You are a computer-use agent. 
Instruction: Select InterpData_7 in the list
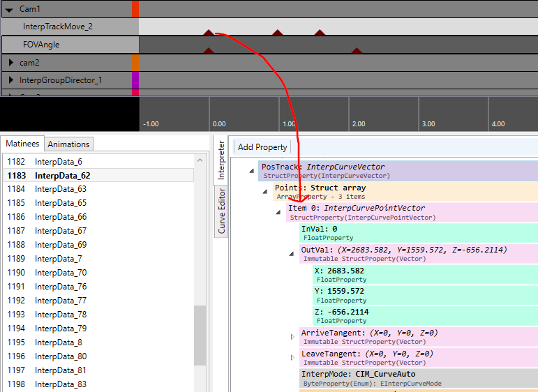(99, 259)
